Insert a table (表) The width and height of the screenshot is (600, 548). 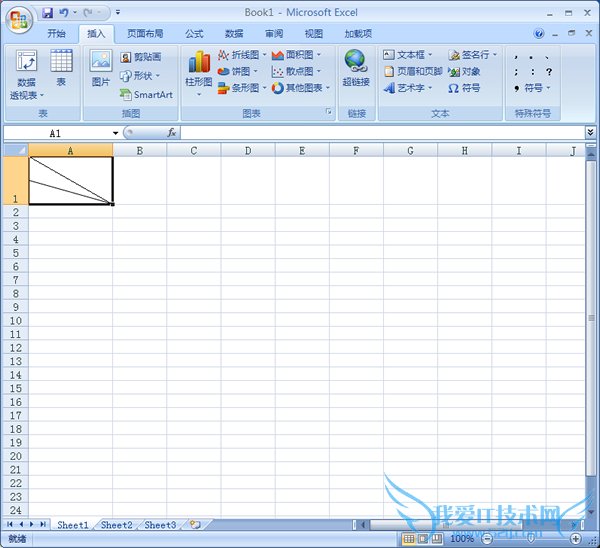tap(61, 68)
